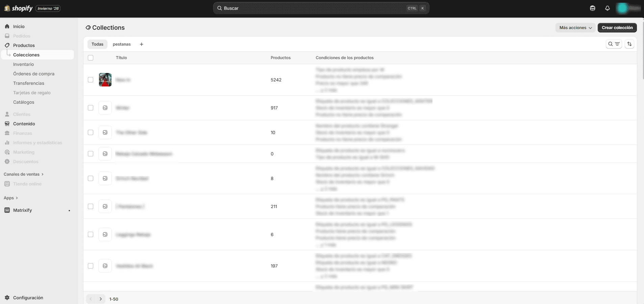Click the Shopify logo

coord(19,8)
